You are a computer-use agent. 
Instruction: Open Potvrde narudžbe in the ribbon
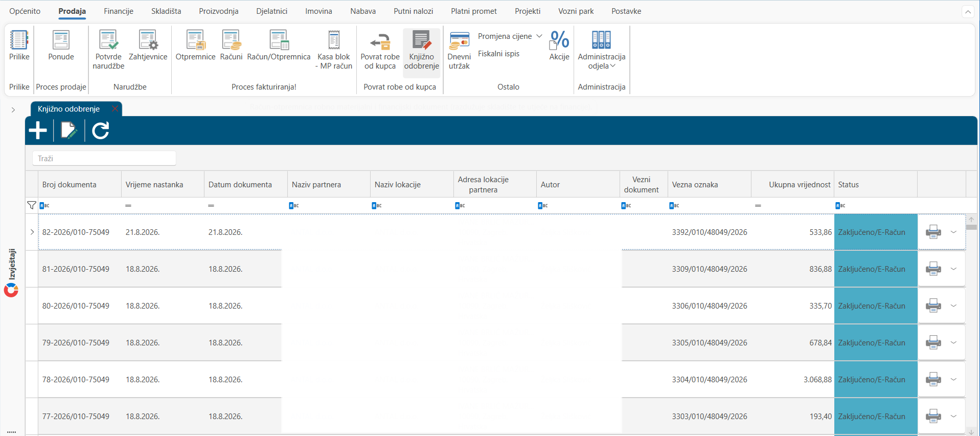[x=108, y=50]
